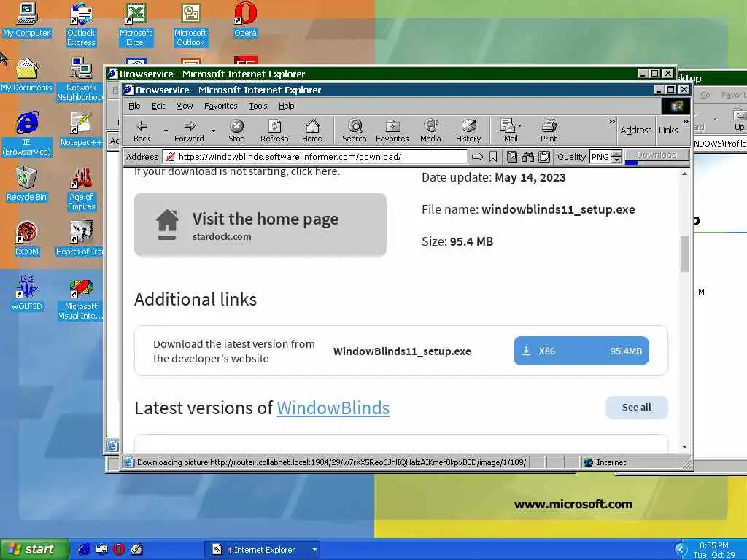Adjust the Quality PNG spinner arrows
The width and height of the screenshot is (747, 560).
[x=616, y=157]
